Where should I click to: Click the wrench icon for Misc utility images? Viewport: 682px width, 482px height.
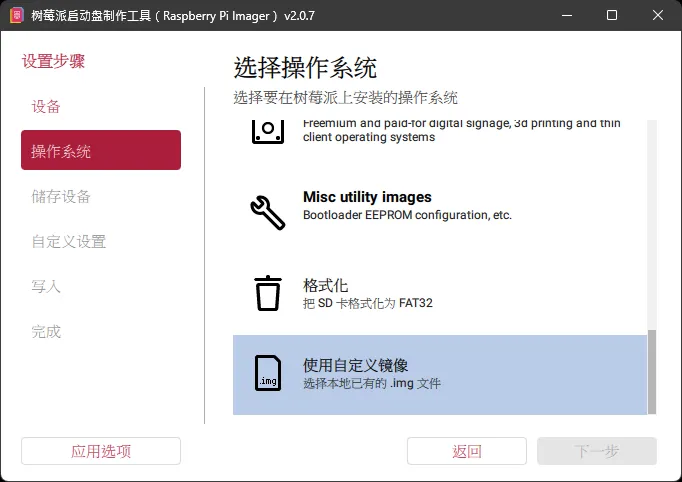pos(267,212)
